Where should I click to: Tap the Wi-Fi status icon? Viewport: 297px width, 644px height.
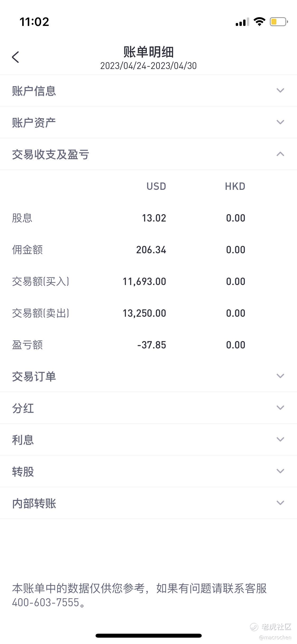click(259, 21)
